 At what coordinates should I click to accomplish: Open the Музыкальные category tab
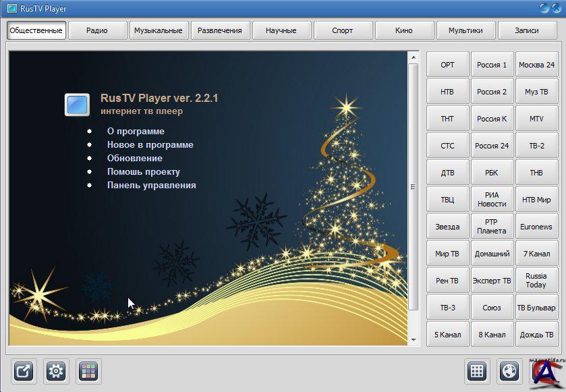pos(158,30)
